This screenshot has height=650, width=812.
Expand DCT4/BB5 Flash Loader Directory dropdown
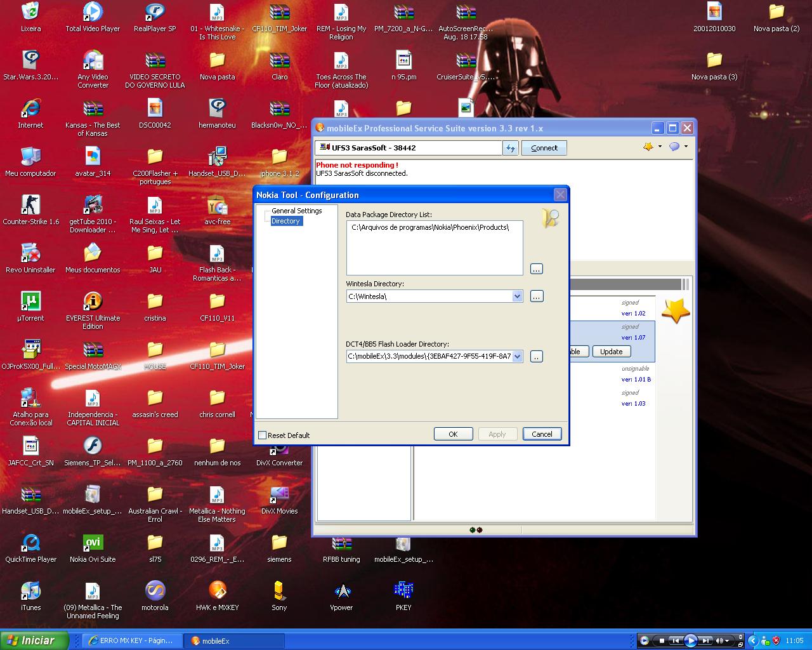[x=517, y=357]
